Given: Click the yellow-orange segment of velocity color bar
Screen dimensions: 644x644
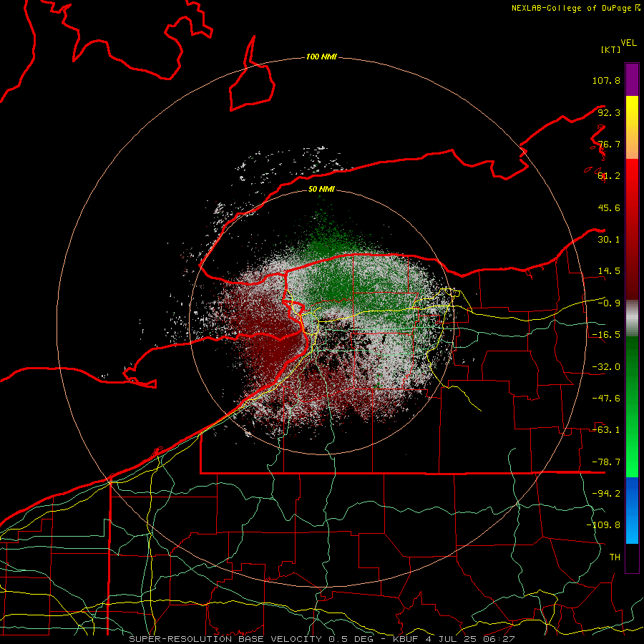Looking at the screenshot, I should tap(632, 127).
